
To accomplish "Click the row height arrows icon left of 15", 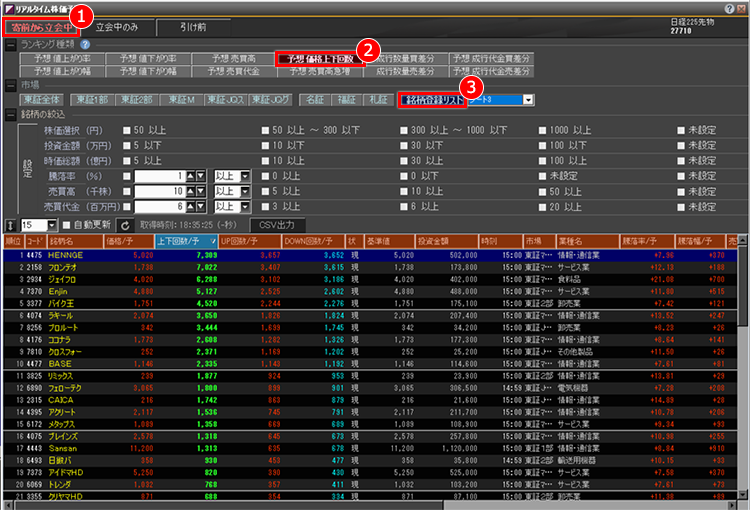I will click(x=10, y=226).
